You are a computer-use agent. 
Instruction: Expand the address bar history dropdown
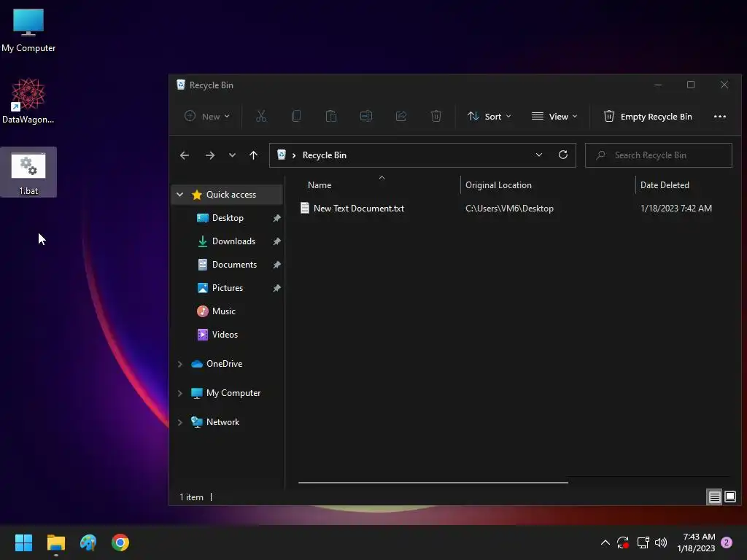click(x=539, y=155)
